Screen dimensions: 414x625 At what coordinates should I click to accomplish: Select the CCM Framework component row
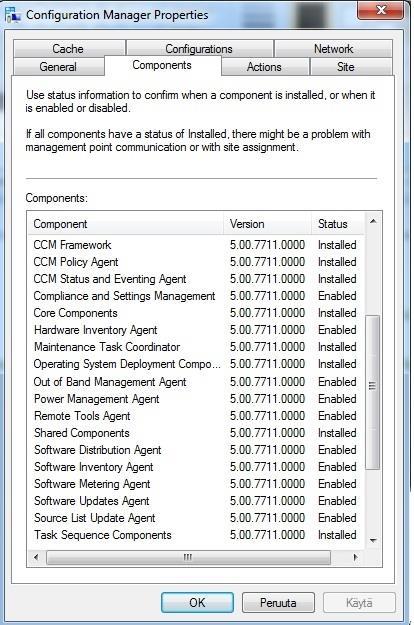195,245
